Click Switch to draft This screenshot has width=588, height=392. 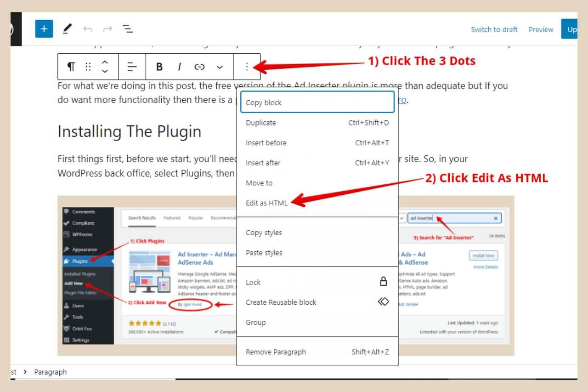coord(494,29)
